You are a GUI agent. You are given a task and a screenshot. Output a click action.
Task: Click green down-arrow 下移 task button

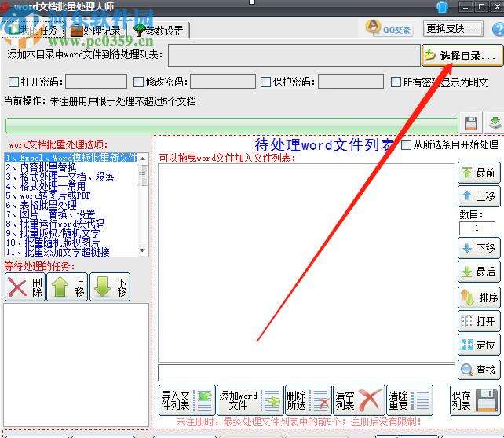110,287
